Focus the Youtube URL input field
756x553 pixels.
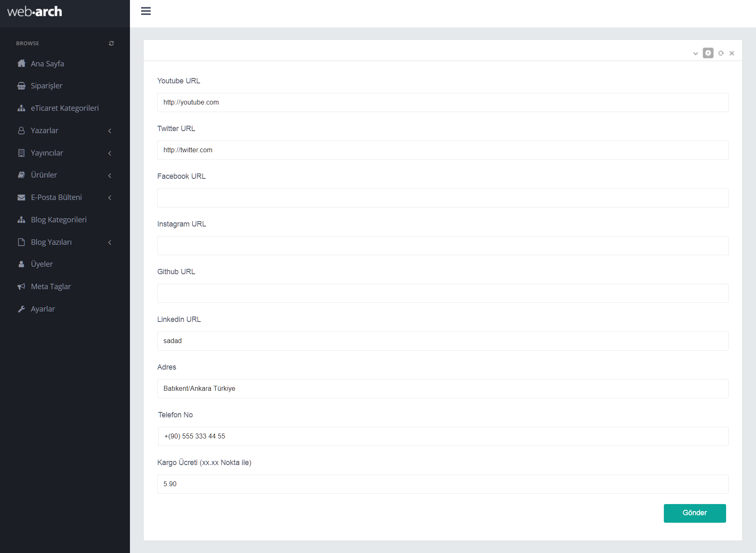pyautogui.click(x=443, y=102)
